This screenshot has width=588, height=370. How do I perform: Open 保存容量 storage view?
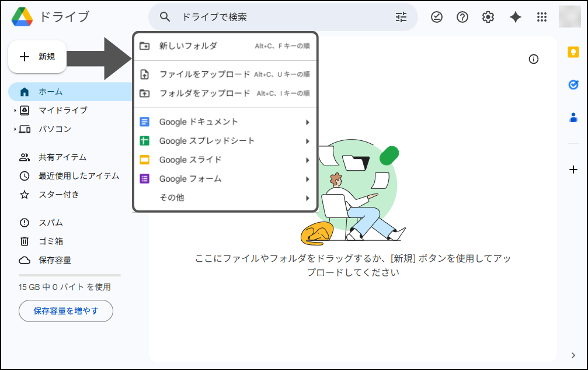[x=55, y=260]
